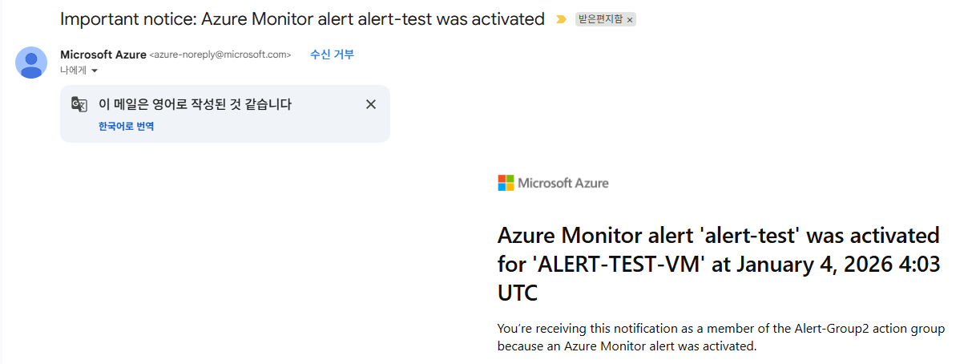Click sender name Microsoft Azure
980x364 pixels.
(x=103, y=55)
